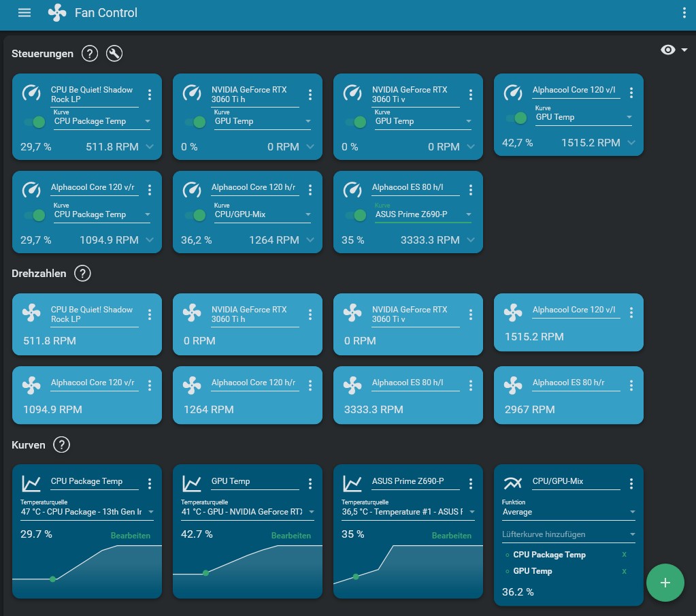Edit the CPU/GPU-Mix curve name field
The height and width of the screenshot is (616, 696).
pos(576,481)
